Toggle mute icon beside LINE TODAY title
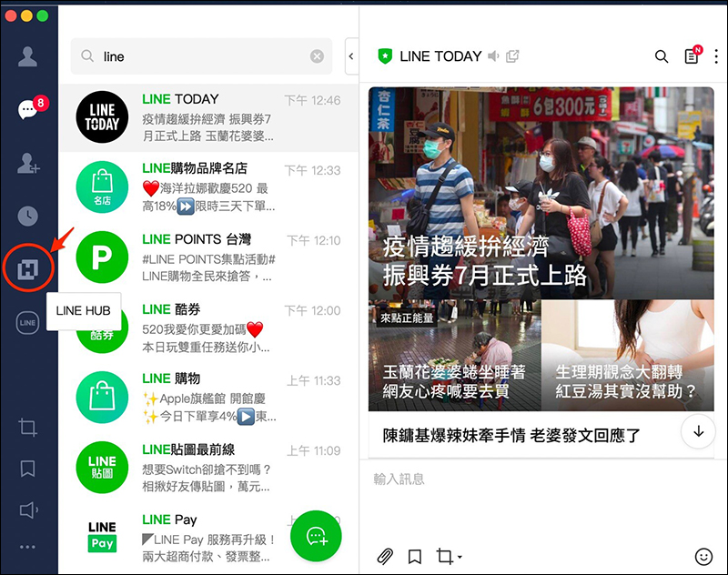The width and height of the screenshot is (728, 575). coord(493,56)
